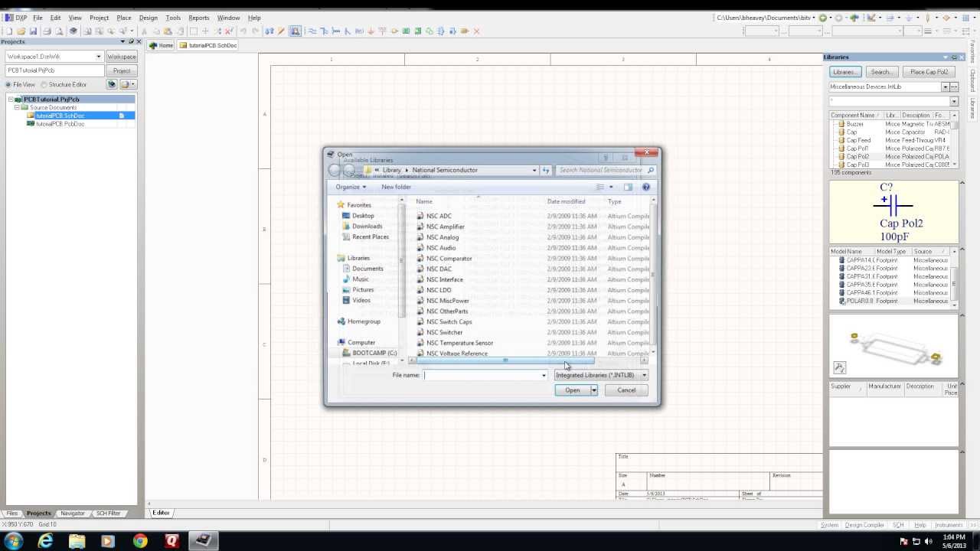Click the zoom icon under component preview
Viewport: 980px width, 551px height.
839,368
